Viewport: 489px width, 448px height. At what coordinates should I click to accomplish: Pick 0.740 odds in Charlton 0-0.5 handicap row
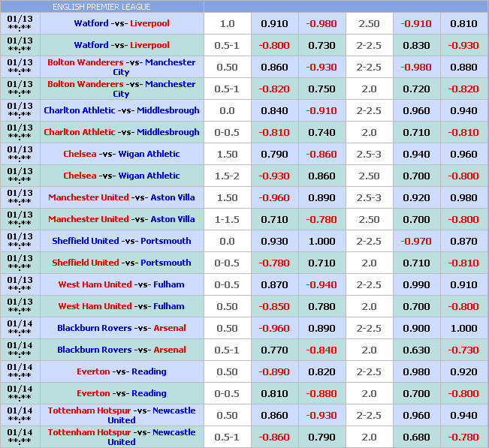321,133
